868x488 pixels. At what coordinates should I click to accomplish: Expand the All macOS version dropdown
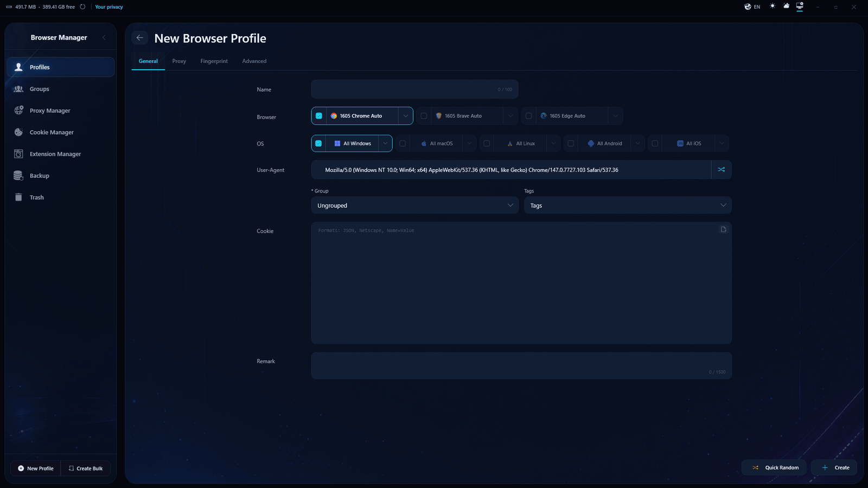(469, 144)
